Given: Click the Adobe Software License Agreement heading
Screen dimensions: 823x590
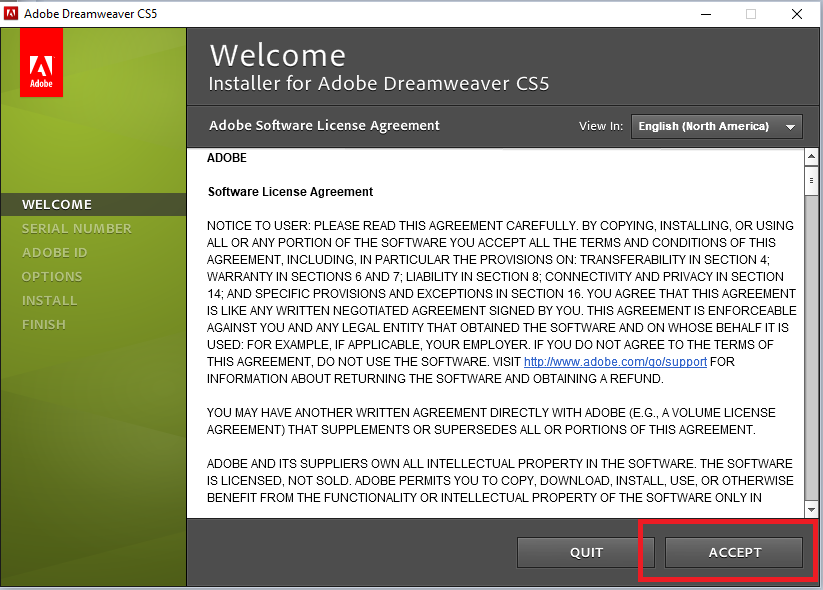Looking at the screenshot, I should (x=324, y=126).
